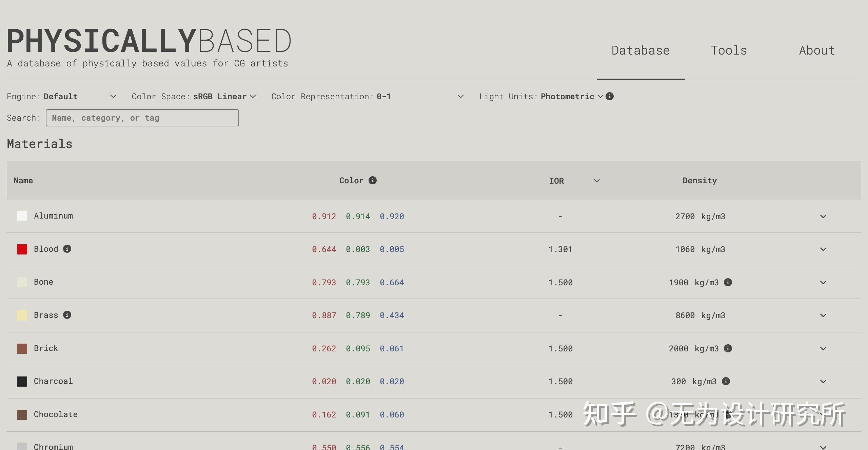
Task: Click info icon next to Brass
Action: [67, 315]
